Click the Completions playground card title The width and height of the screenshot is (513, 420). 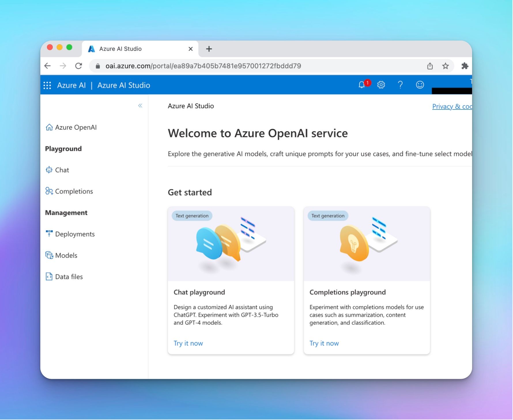[348, 292]
